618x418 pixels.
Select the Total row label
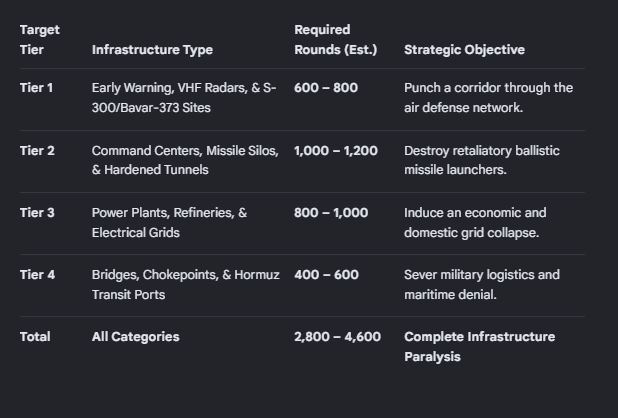[x=35, y=337]
